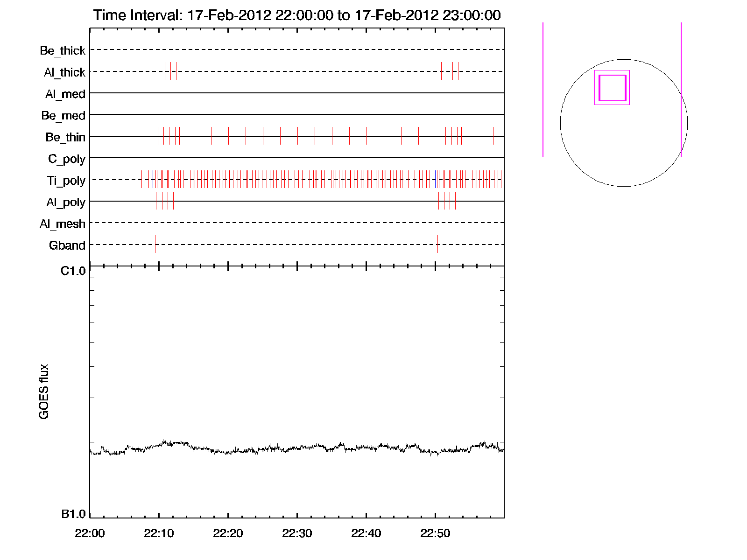Click the C_poly filter label
Image resolution: width=747 pixels, height=560 pixels.
[x=67, y=159]
